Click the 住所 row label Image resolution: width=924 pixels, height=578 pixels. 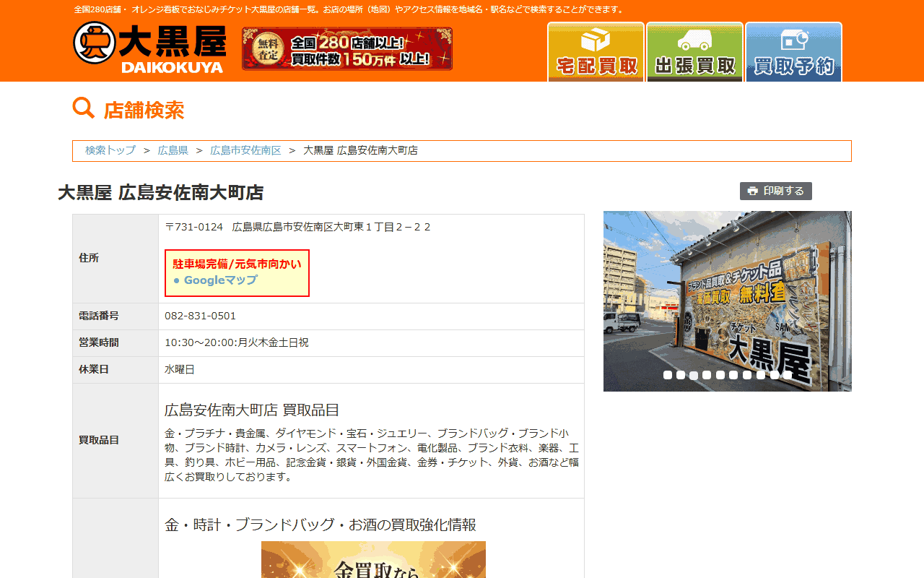[89, 258]
